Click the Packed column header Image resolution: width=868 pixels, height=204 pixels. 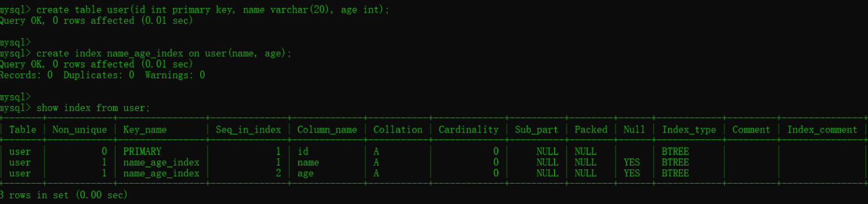591,130
